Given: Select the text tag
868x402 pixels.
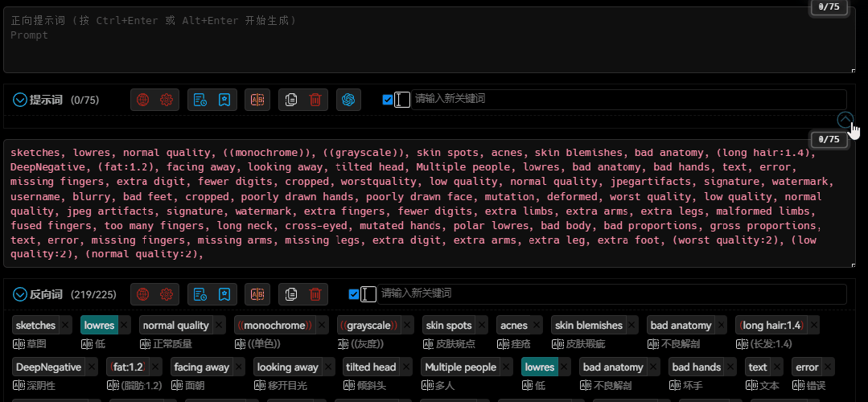Looking at the screenshot, I should click(x=758, y=367).
